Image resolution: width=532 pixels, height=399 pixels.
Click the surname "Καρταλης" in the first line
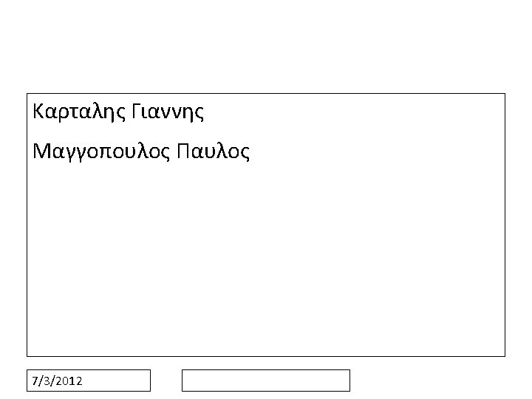pos(79,112)
